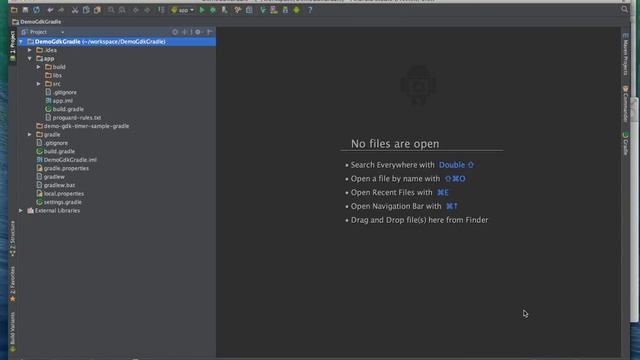Select DemoGdkGradle.iml file

(67, 160)
